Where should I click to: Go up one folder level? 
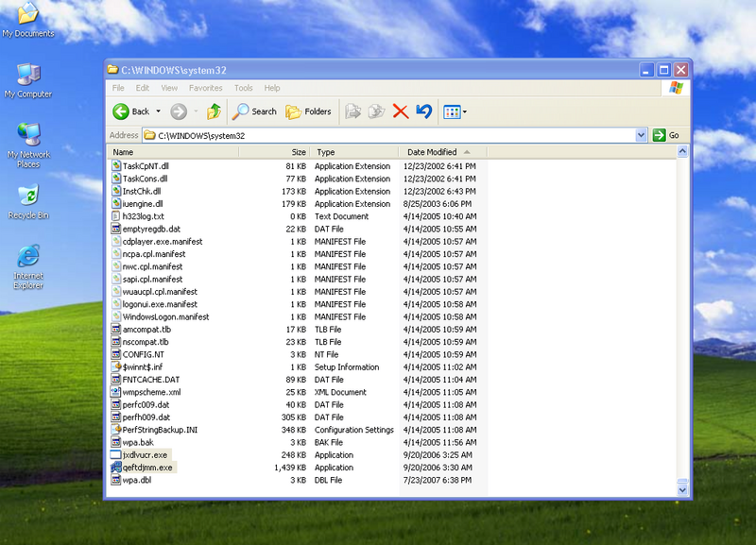pyautogui.click(x=215, y=111)
